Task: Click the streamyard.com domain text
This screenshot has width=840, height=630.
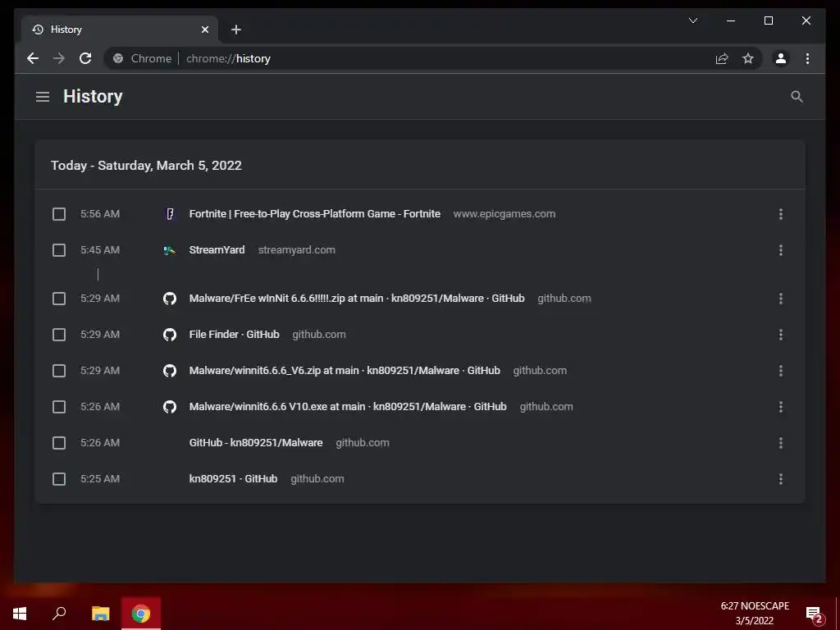Action: click(x=296, y=249)
